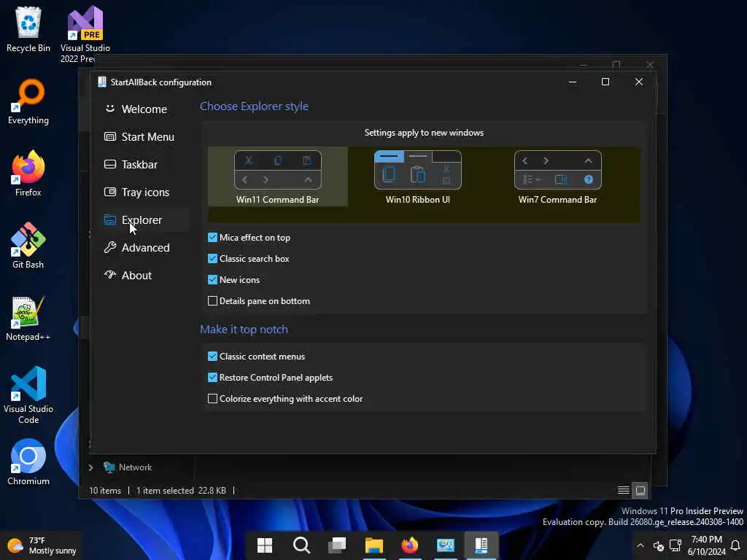Launch Firefox from the taskbar
The height and width of the screenshot is (560, 747).
click(410, 545)
